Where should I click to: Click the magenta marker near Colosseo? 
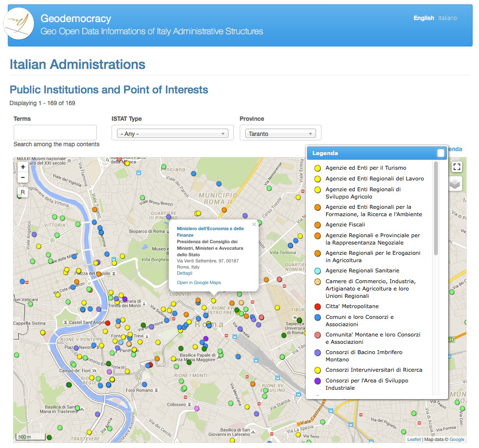(197, 408)
